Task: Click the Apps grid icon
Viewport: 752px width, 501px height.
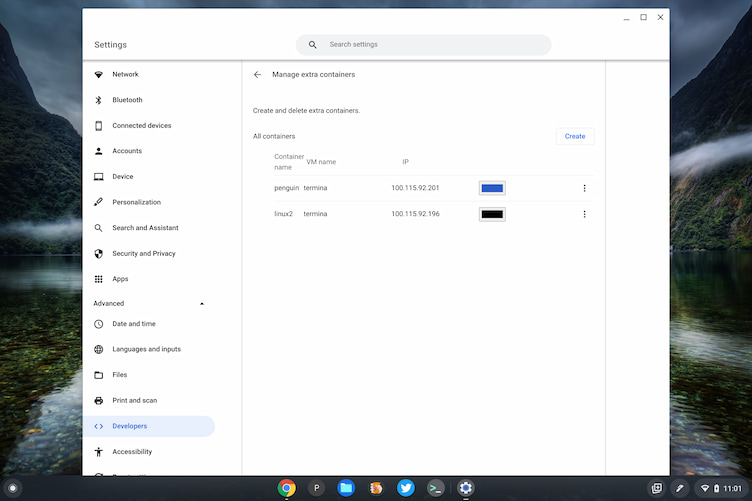Action: point(99,279)
